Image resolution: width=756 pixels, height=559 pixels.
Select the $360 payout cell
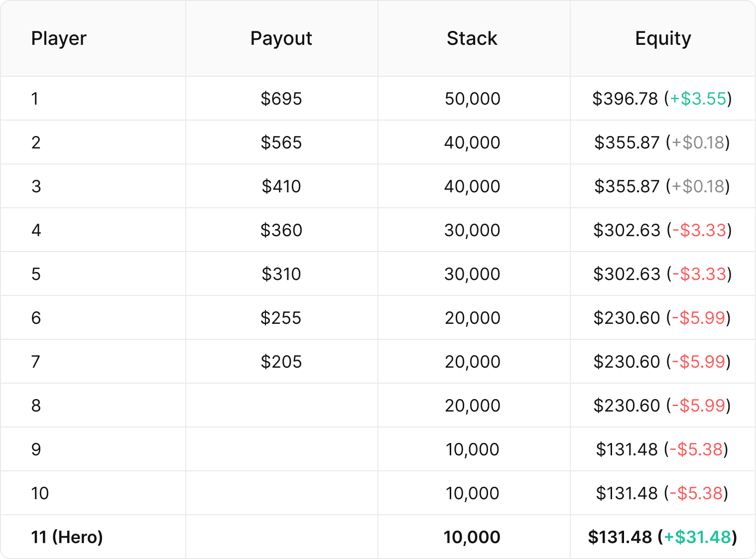[x=281, y=230]
